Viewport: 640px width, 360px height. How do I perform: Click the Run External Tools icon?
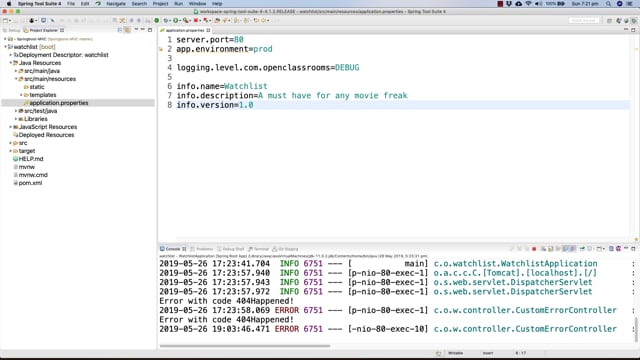pyautogui.click(x=186, y=20)
